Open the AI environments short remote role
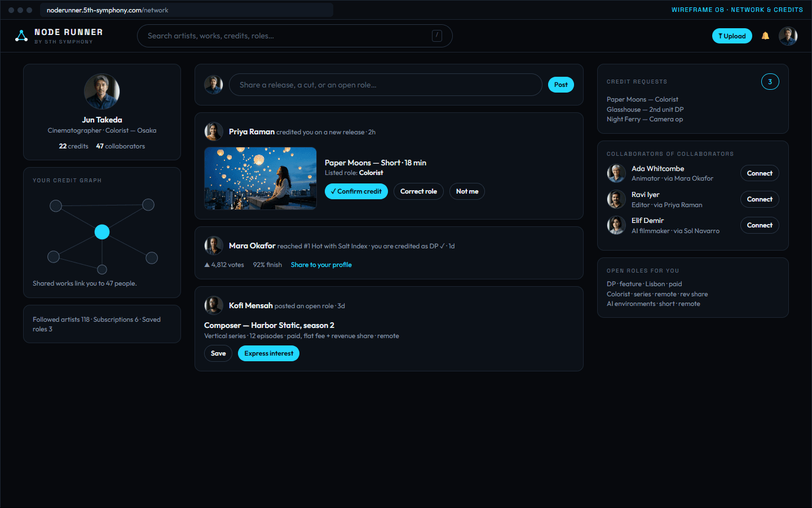 [654, 304]
